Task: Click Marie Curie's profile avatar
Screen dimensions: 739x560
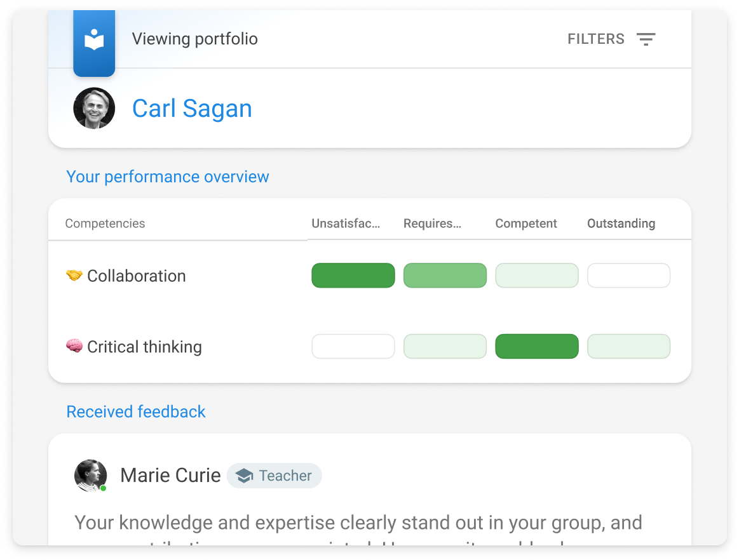Action: coord(91,476)
